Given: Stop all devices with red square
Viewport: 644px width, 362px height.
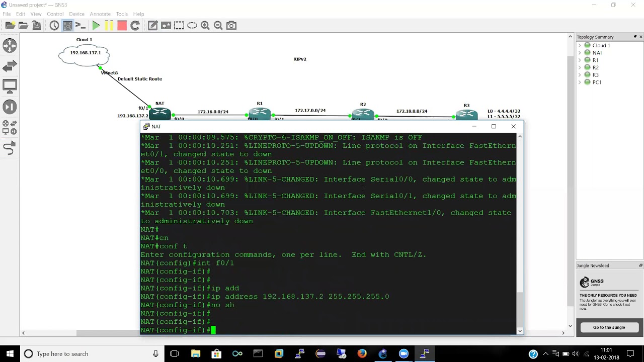Looking at the screenshot, I should (x=122, y=25).
